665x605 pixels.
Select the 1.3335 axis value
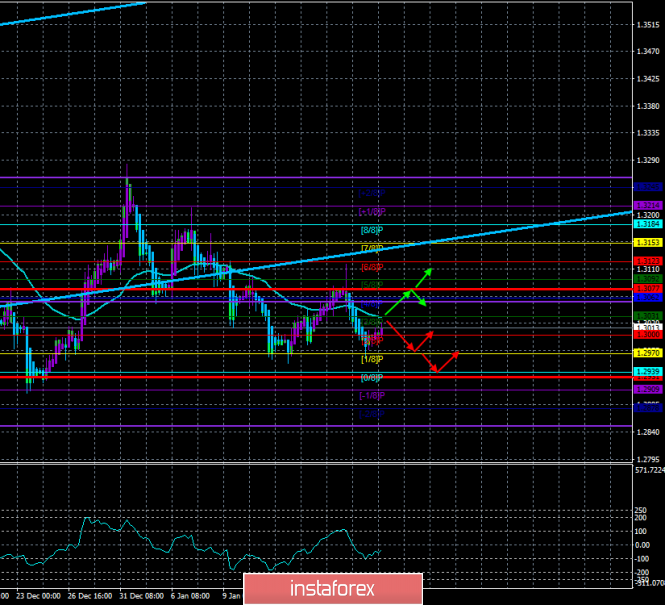pos(648,133)
